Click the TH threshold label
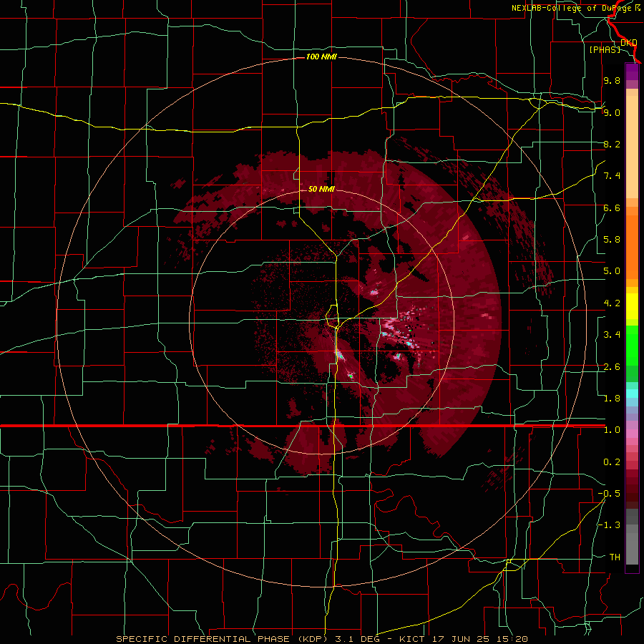Viewport: 644px width, 644px height. (x=615, y=557)
